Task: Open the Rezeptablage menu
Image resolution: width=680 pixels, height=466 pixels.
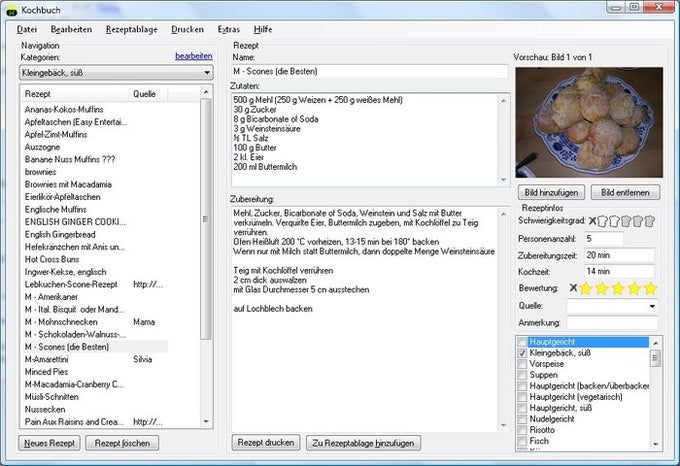Action: point(131,29)
